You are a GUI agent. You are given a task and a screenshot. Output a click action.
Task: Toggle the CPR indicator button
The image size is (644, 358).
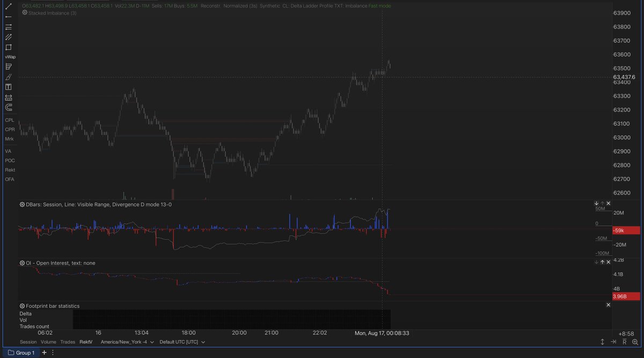click(10, 129)
